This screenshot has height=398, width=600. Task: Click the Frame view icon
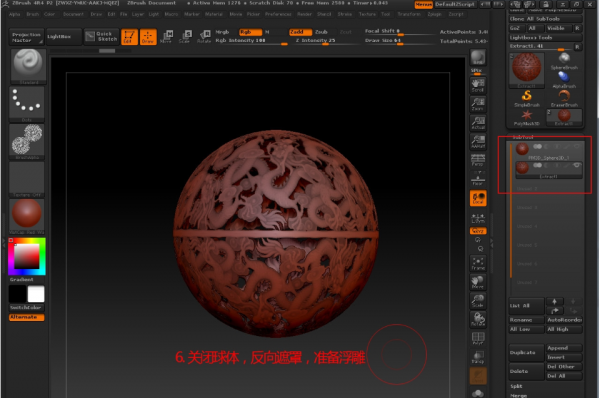[478, 263]
